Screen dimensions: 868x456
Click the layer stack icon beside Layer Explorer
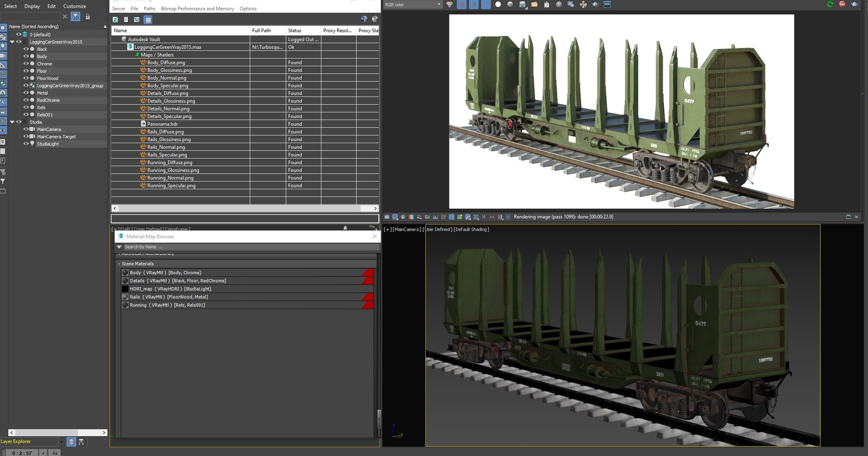click(71, 442)
